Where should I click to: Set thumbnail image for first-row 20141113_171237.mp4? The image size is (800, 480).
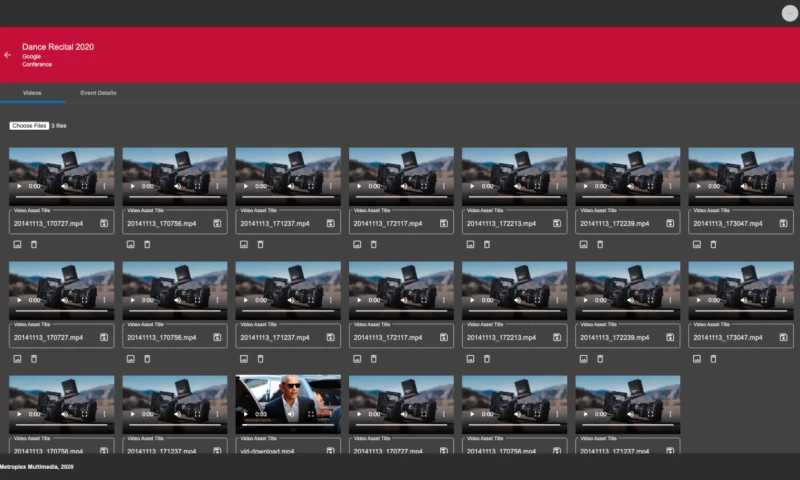(244, 244)
